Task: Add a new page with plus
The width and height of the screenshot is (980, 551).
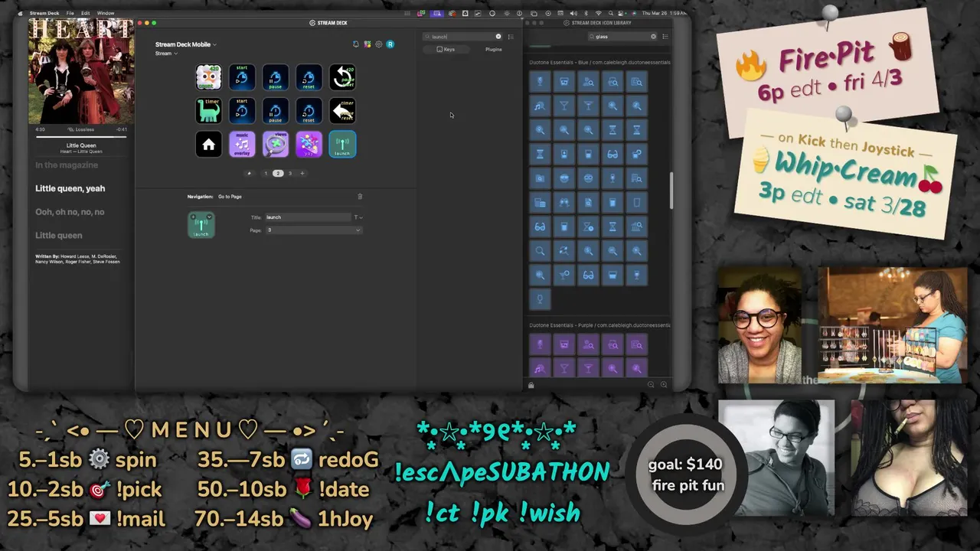Action: click(302, 174)
